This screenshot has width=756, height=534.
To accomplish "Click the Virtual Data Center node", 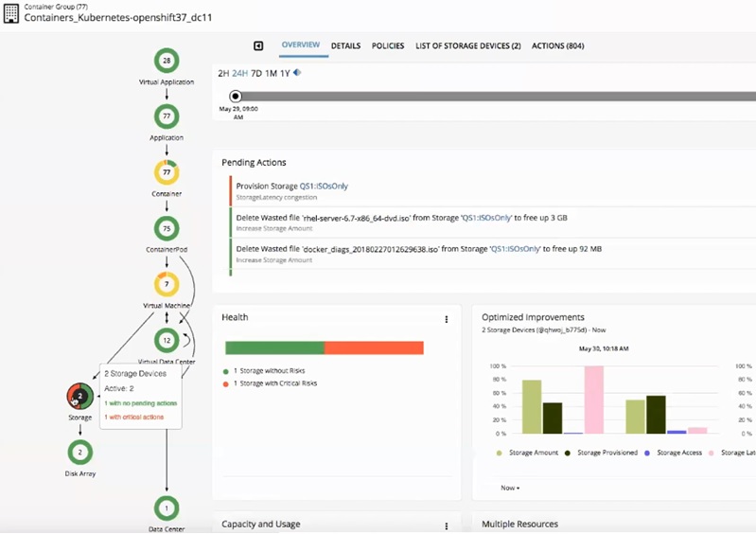I will (167, 341).
